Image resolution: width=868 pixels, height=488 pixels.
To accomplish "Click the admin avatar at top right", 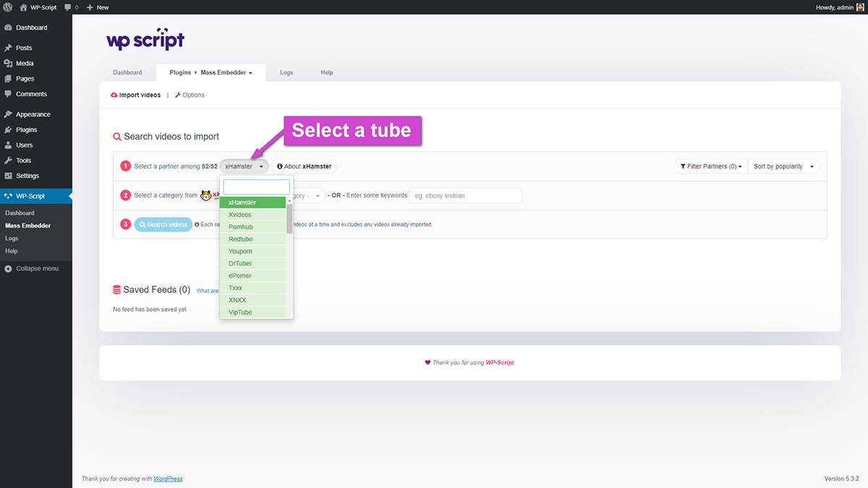I will coord(859,7).
